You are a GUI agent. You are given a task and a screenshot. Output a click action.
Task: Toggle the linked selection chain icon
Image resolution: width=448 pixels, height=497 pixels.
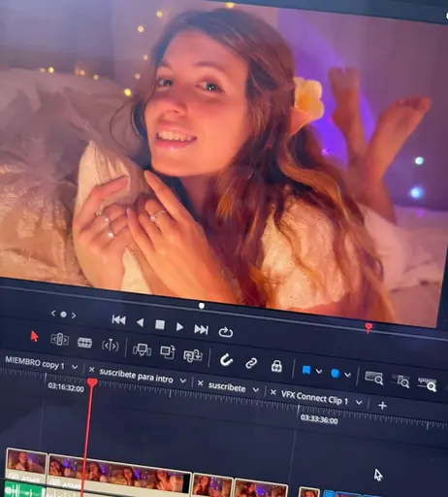tap(251, 363)
